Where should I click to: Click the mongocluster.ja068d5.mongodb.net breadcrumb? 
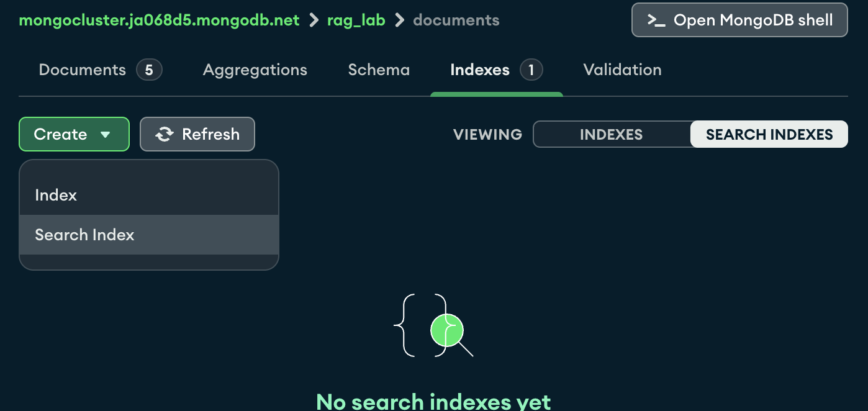(x=160, y=20)
